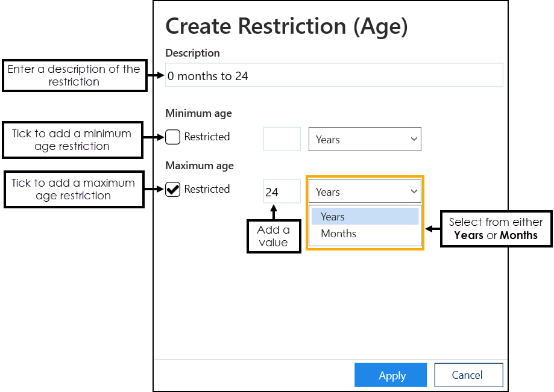Click the 'Create Restriction (Age)' dialog title

click(286, 26)
